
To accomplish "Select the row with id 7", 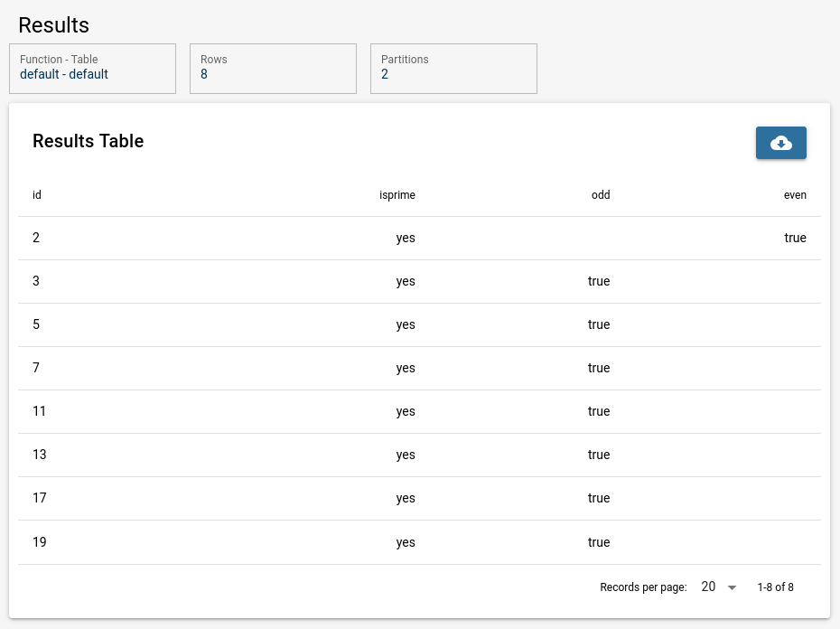I will (x=419, y=369).
